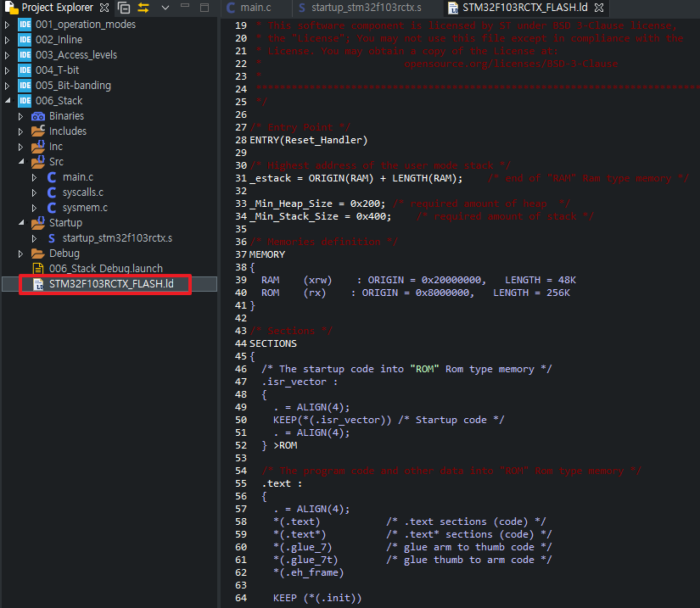
Task: Toggle Link with Editor arrows icon
Action: pos(143,8)
